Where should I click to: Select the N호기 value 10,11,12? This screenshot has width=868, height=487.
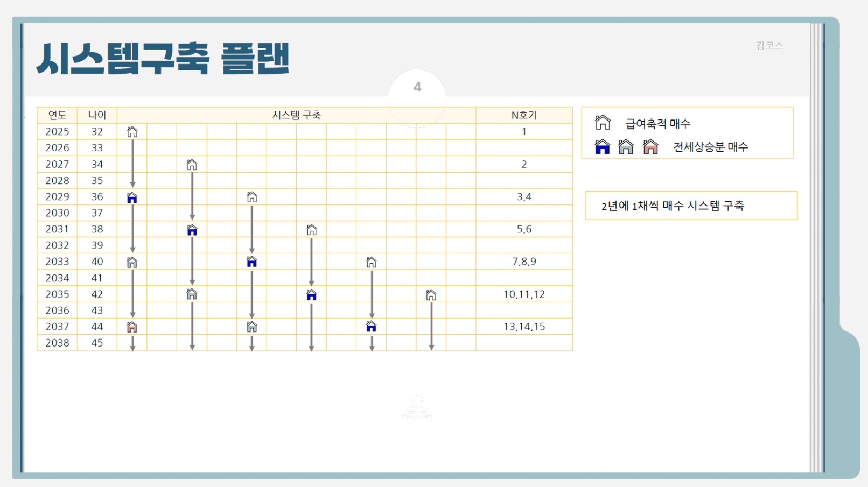[x=524, y=294]
